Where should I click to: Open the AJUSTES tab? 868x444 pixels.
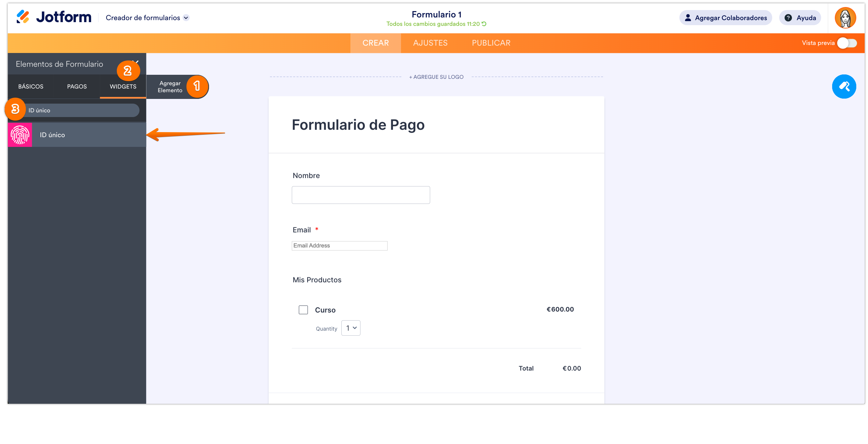tap(430, 43)
